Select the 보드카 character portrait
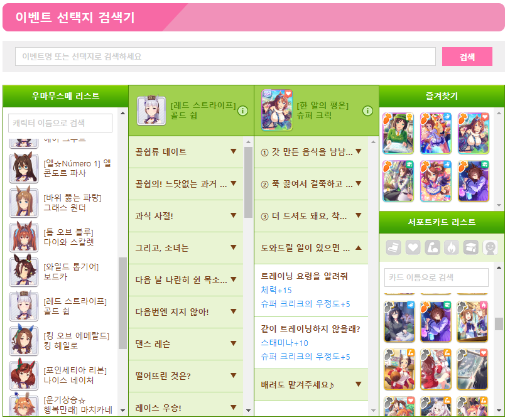The height and width of the screenshot is (420, 510). pyautogui.click(x=24, y=272)
